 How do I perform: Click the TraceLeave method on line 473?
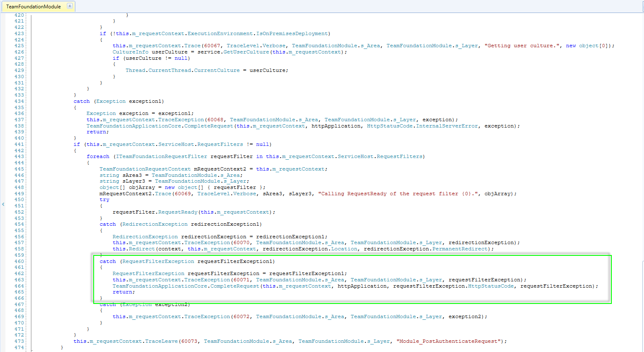click(161, 341)
